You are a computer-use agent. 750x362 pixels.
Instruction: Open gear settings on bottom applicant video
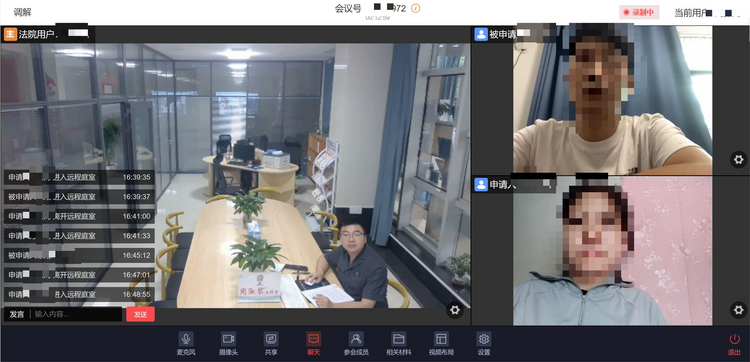(x=739, y=309)
